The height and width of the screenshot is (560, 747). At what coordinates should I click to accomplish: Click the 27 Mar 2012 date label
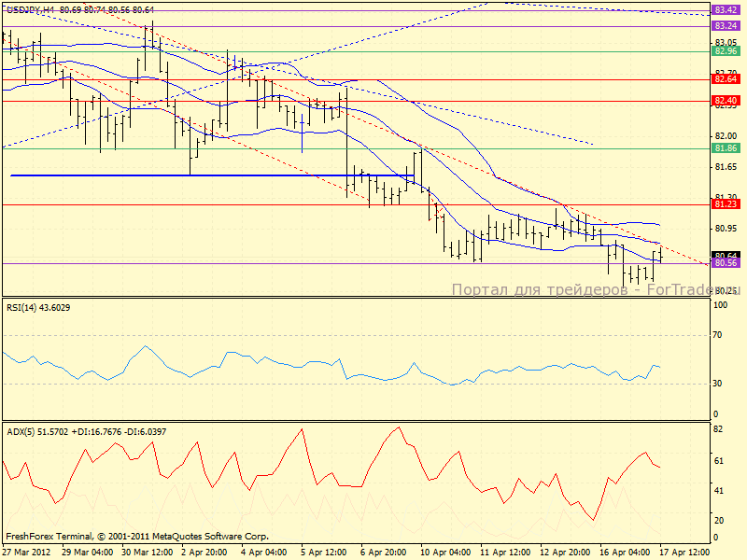click(27, 553)
